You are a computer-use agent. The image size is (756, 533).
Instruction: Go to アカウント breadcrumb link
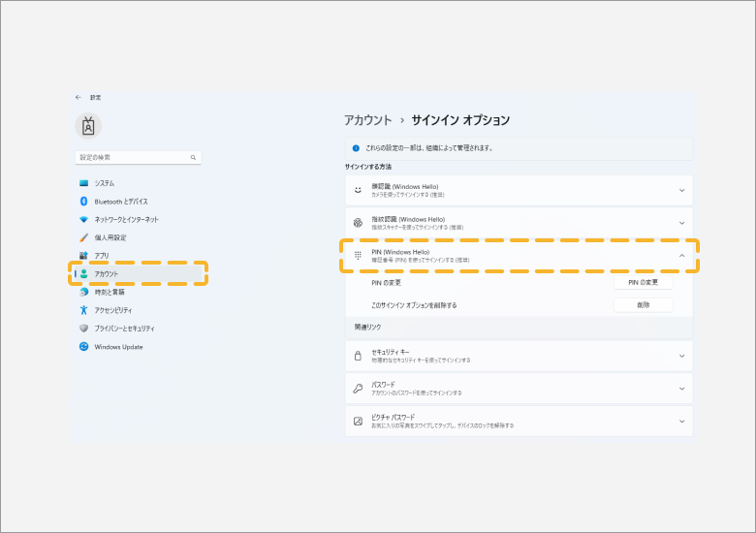(368, 120)
